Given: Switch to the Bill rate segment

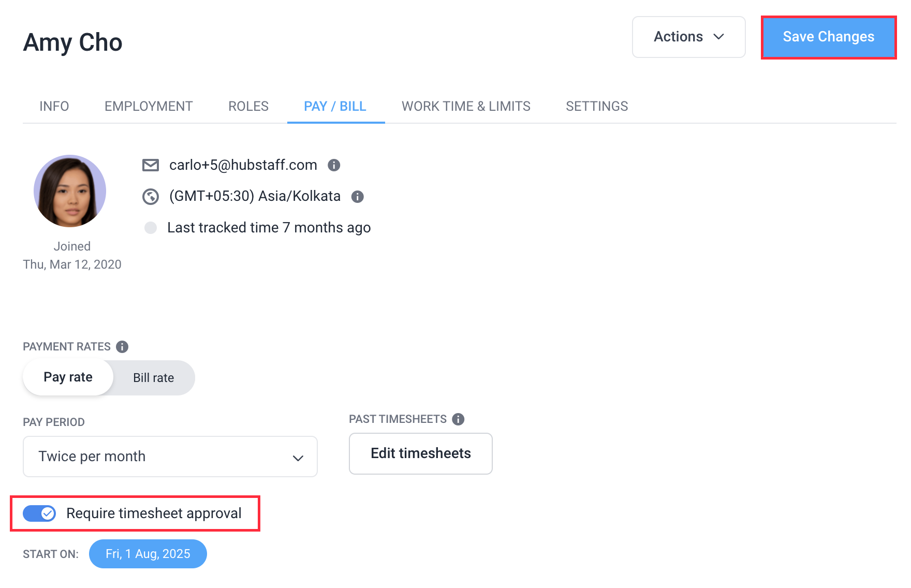Looking at the screenshot, I should pos(154,378).
